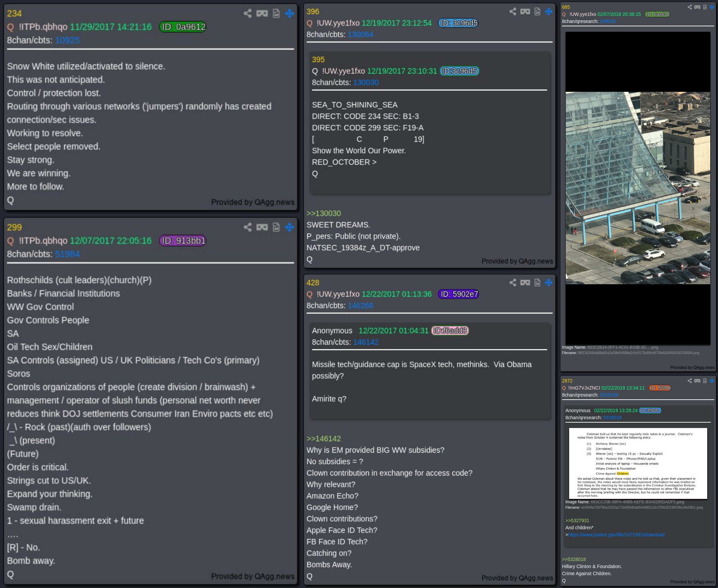Screen dimensions: 718x588
Task: Click the goggles icon on post 396
Action: pyautogui.click(x=525, y=11)
